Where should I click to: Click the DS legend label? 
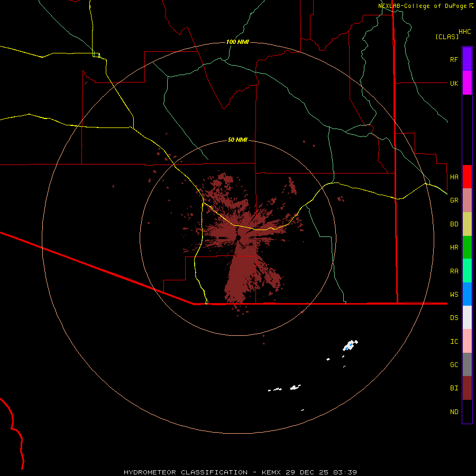click(454, 317)
